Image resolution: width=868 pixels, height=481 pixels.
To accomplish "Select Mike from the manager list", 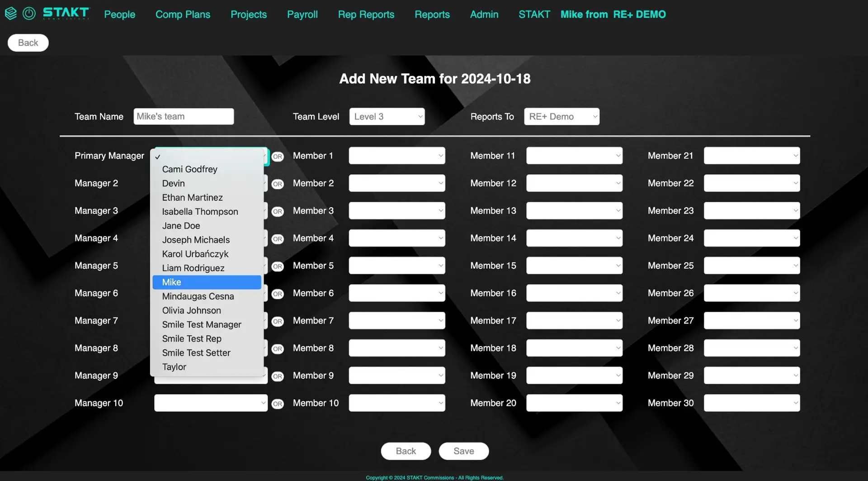I will (207, 282).
